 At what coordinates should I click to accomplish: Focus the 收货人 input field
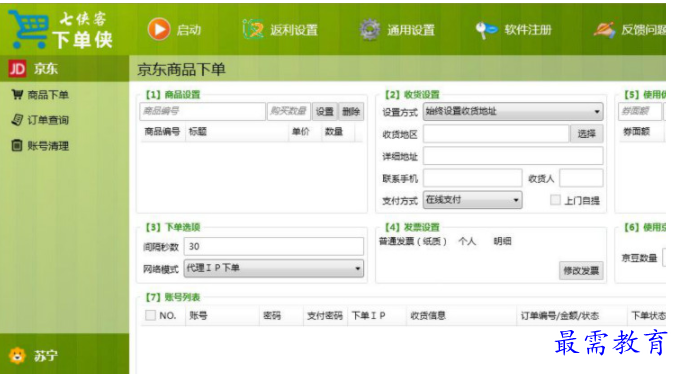581,178
